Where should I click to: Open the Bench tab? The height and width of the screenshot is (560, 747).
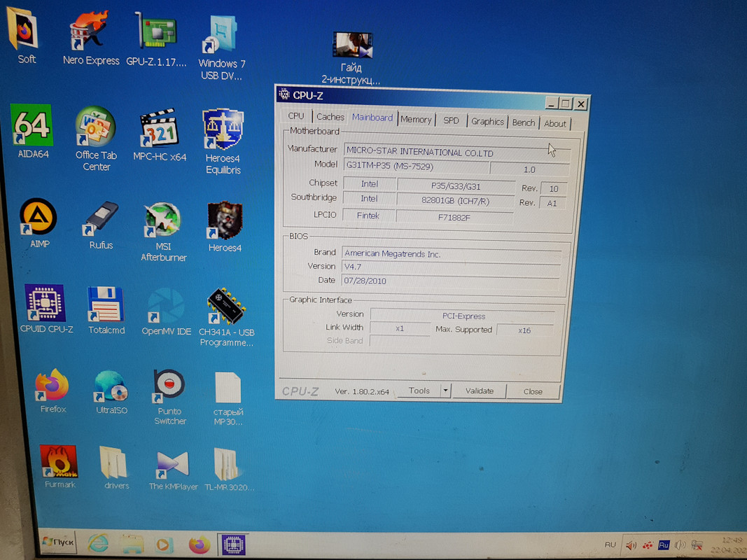click(x=524, y=122)
